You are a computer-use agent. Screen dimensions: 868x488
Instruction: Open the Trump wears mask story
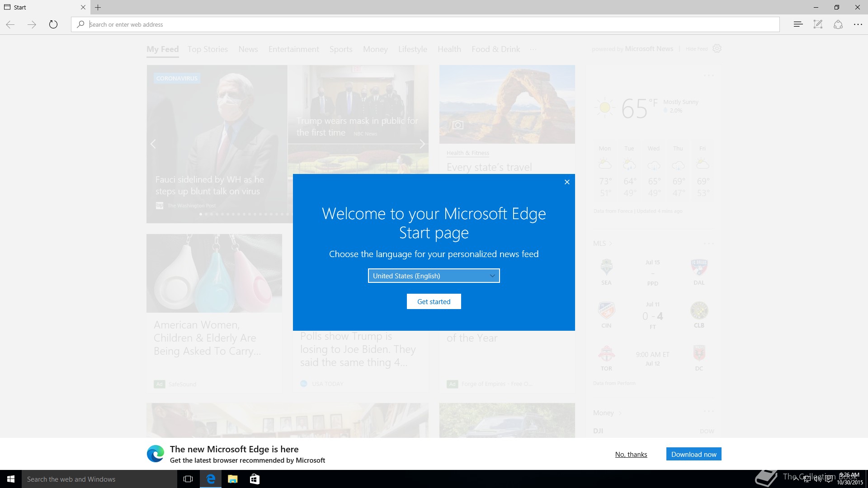357,127
